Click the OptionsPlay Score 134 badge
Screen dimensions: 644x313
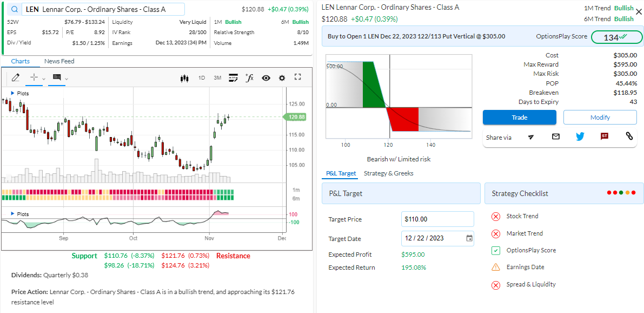tap(616, 37)
